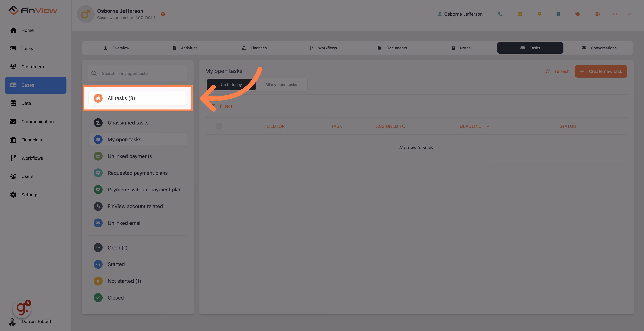Toggle the eye icon beside Osborne Jefferson
This screenshot has height=331, width=644.
click(x=163, y=14)
